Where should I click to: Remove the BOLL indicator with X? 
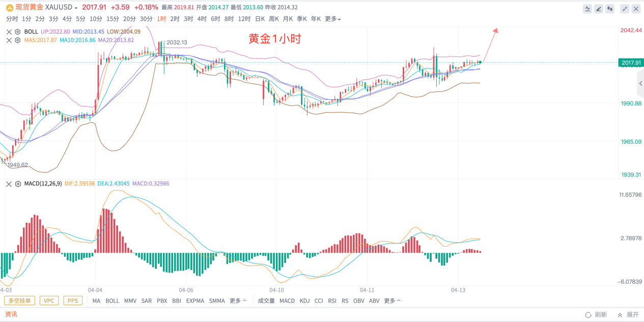click(x=9, y=32)
